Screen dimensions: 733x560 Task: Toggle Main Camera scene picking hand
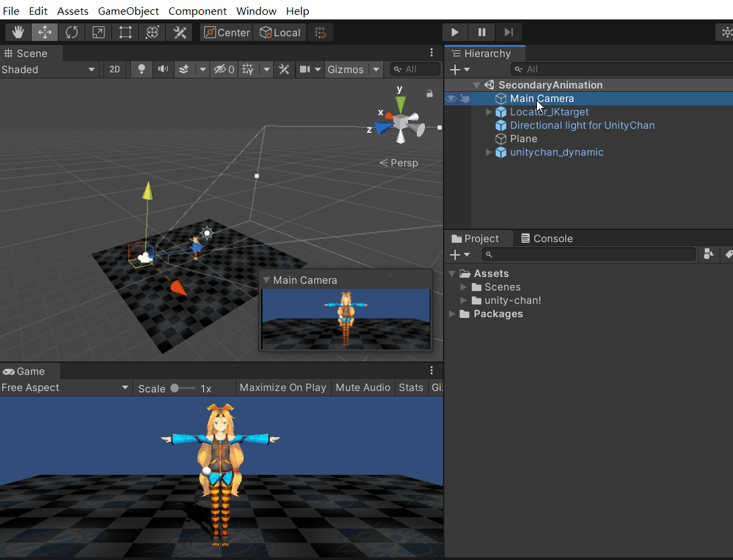tap(465, 99)
